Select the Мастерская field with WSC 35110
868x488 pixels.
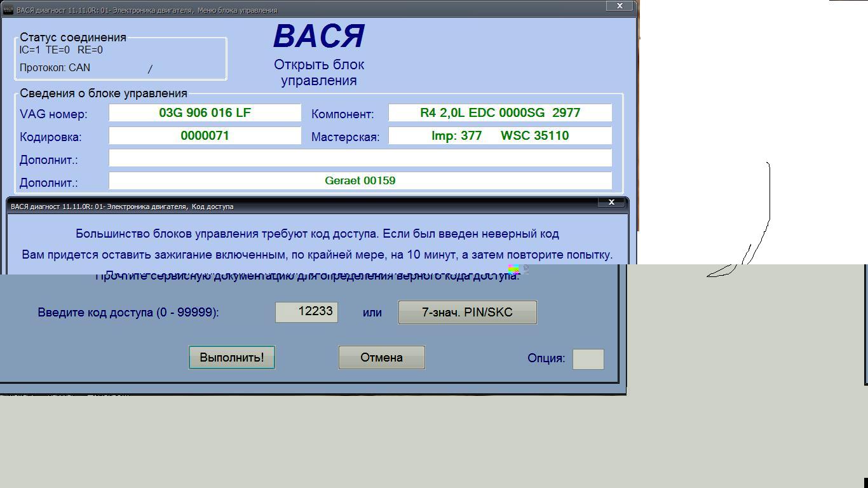(x=499, y=136)
